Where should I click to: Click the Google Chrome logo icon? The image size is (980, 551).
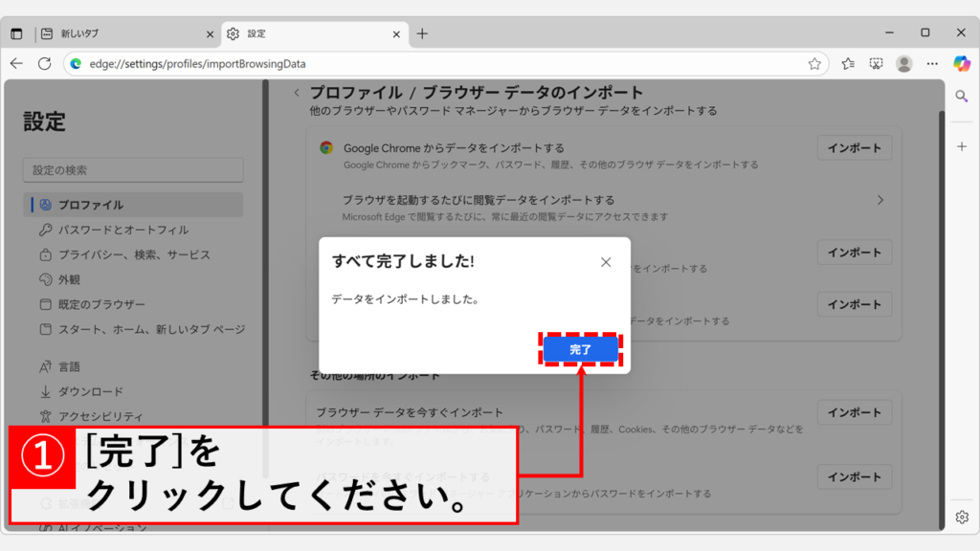pyautogui.click(x=326, y=147)
